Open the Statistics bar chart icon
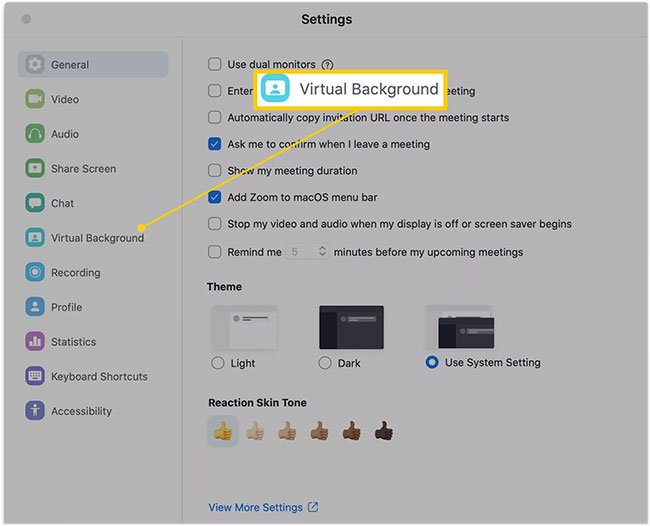The image size is (650, 526). 35,342
